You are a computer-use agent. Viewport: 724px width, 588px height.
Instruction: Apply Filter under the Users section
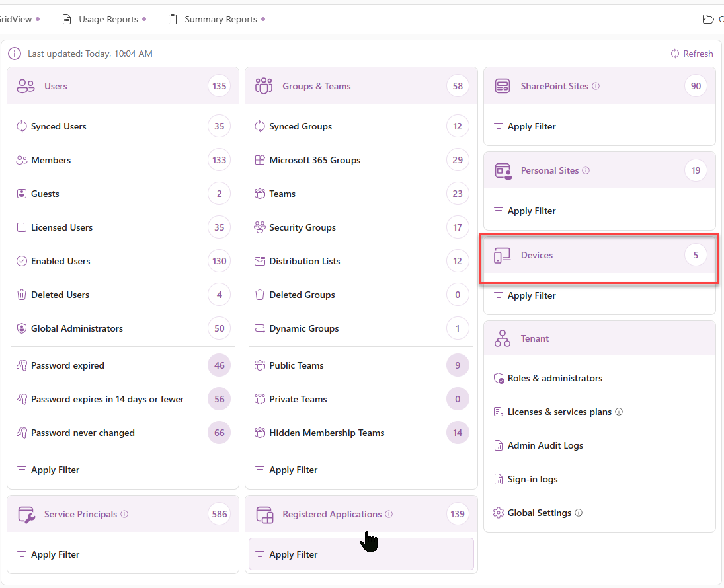55,470
